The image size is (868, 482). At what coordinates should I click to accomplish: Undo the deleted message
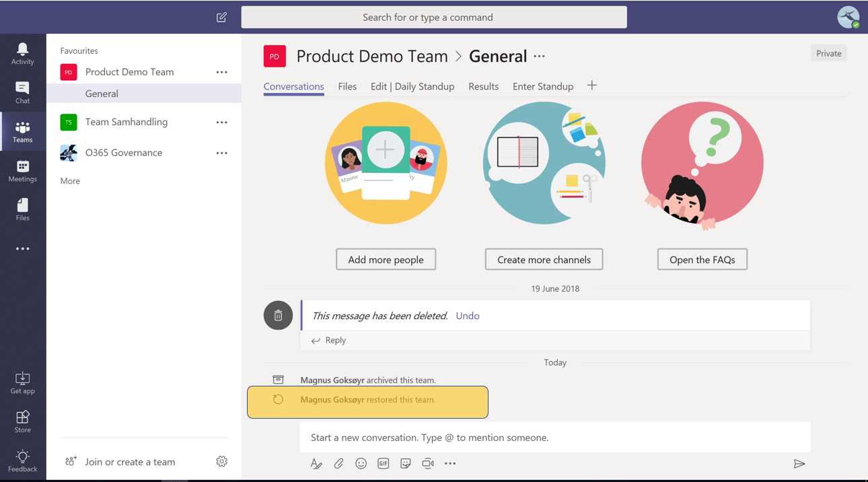click(x=467, y=315)
